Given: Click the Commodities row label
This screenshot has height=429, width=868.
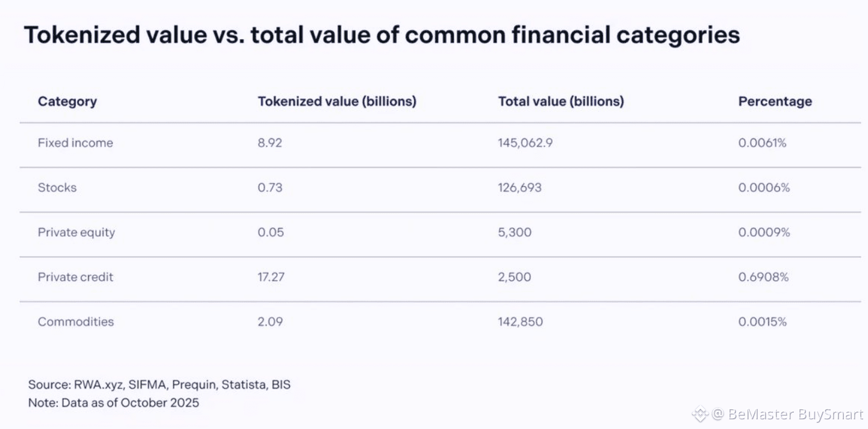Looking at the screenshot, I should (75, 322).
